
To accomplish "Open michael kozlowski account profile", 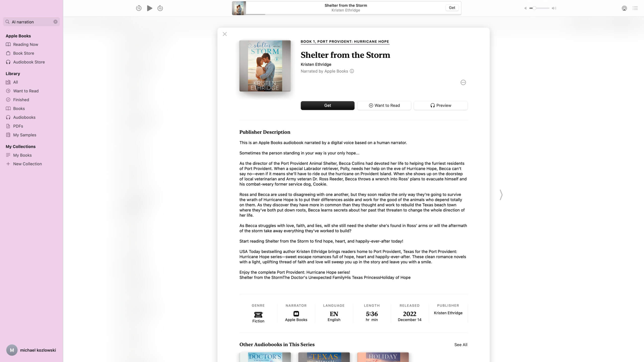I will pyautogui.click(x=31, y=350).
